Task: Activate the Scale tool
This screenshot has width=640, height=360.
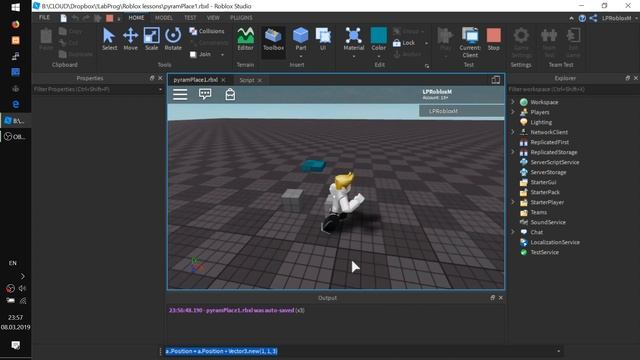Action: coord(151,40)
